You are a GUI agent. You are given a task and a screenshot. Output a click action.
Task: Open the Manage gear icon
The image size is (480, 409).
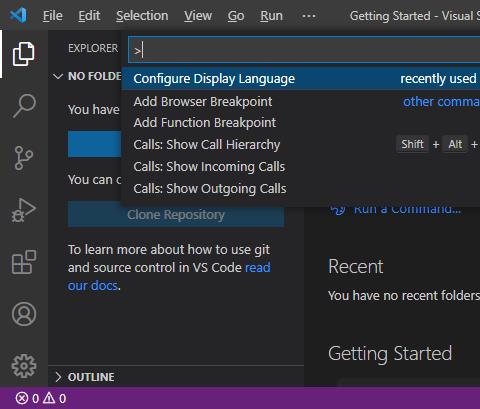24,366
